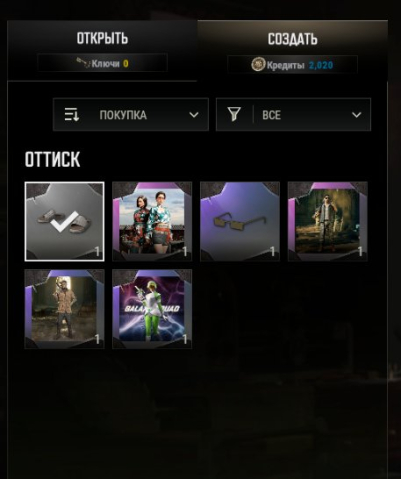Select the two women in kimono outfits item
Image resolution: width=401 pixels, height=479 pixels.
coord(152,221)
